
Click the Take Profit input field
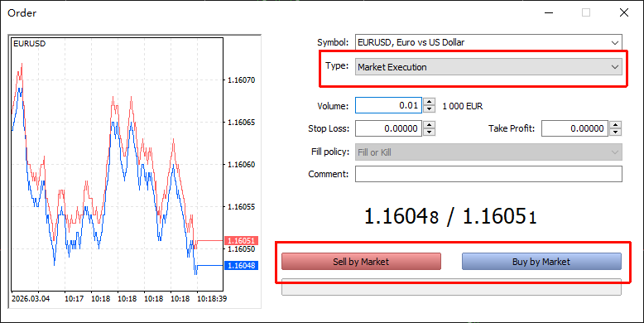574,128
